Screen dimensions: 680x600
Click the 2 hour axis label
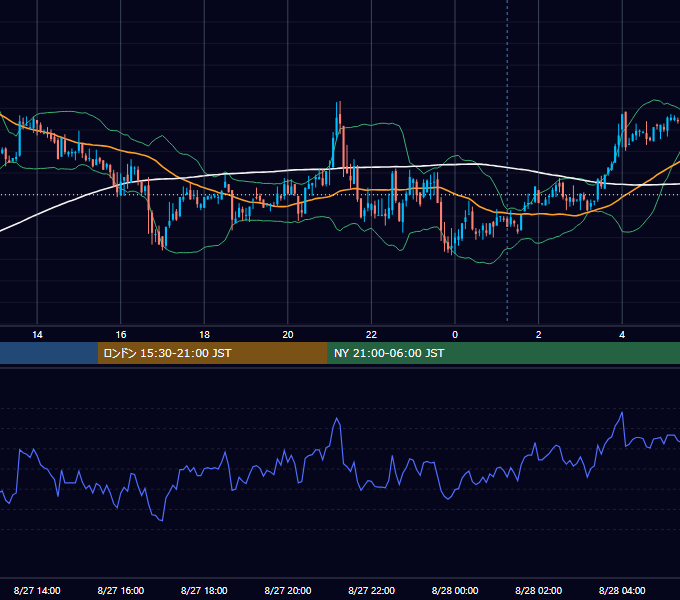coord(539,335)
